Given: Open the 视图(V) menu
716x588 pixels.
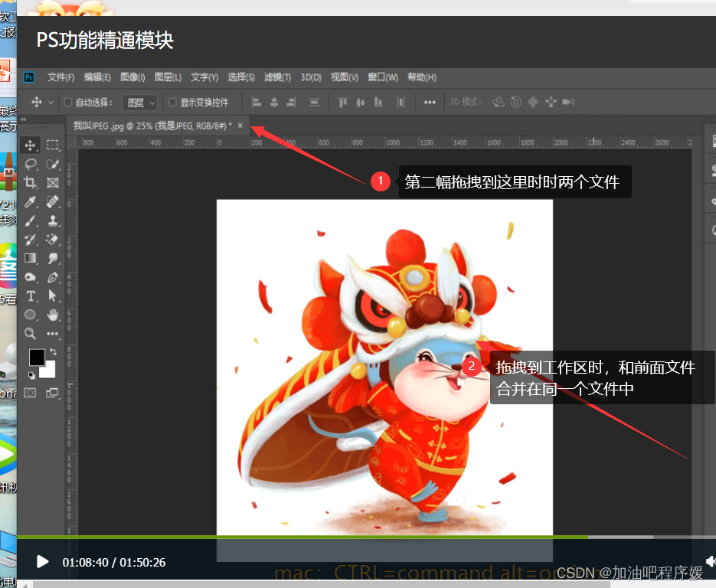Looking at the screenshot, I should pos(345,77).
